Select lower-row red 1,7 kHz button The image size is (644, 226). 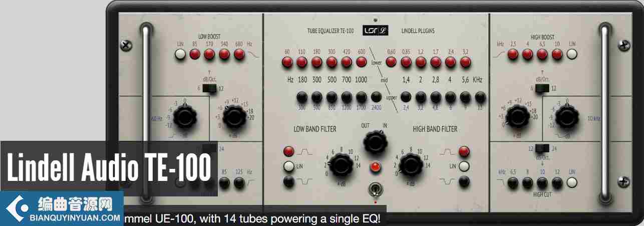(436, 62)
